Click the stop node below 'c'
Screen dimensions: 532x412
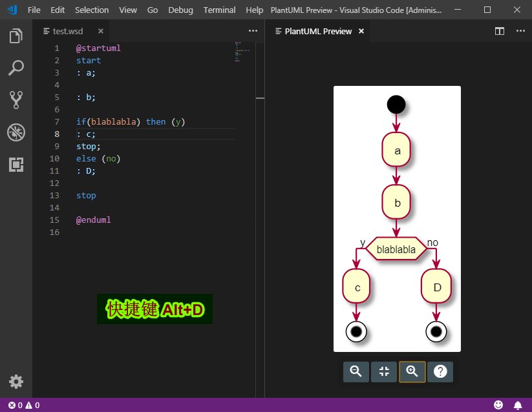click(356, 331)
